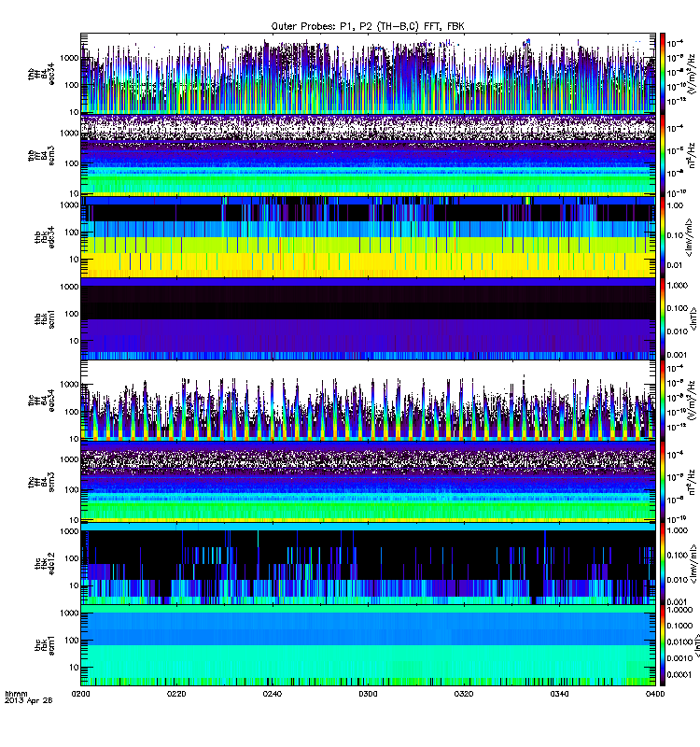Screen dimensions: 700x747
Task: Select the thc fff 64 scm3 spectrogram panel
Action: (368, 482)
